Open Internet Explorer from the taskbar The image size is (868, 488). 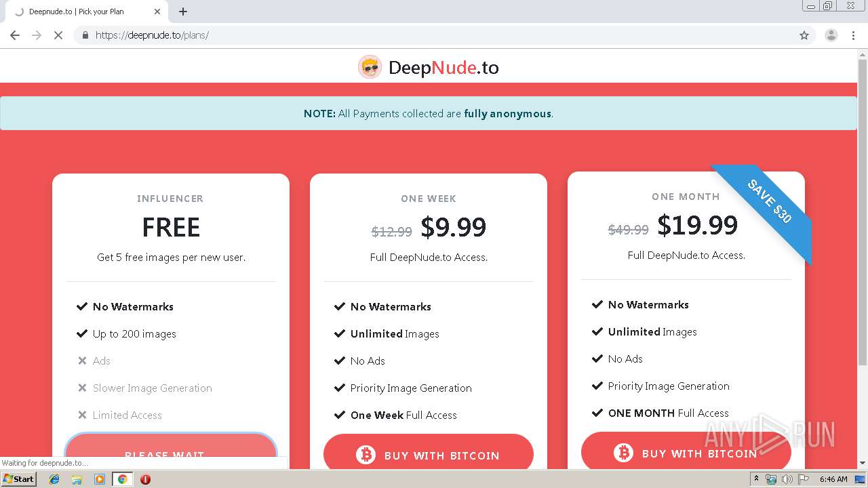[x=54, y=479]
